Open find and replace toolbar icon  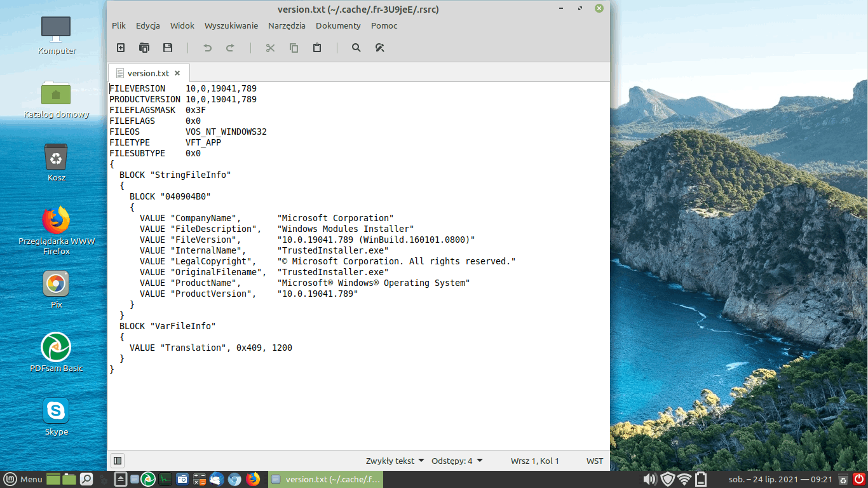point(380,48)
